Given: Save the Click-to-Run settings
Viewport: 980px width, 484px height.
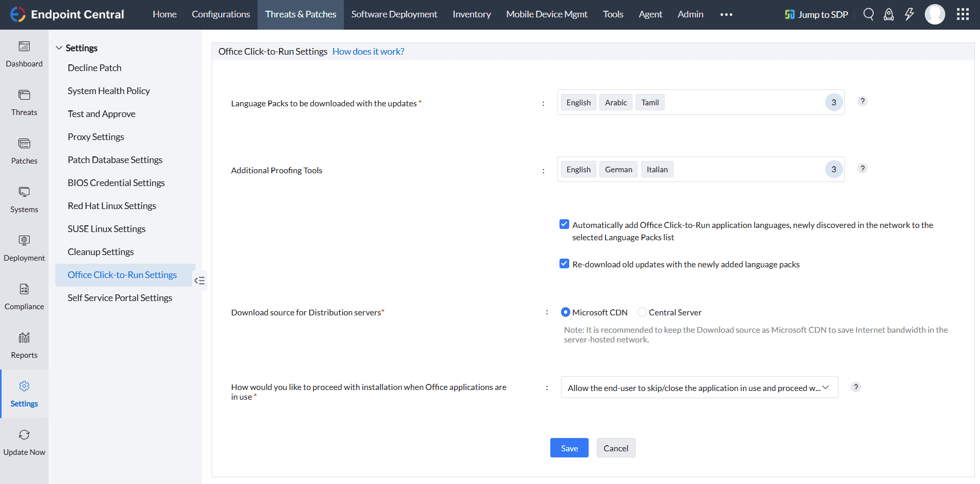Looking at the screenshot, I should (569, 448).
